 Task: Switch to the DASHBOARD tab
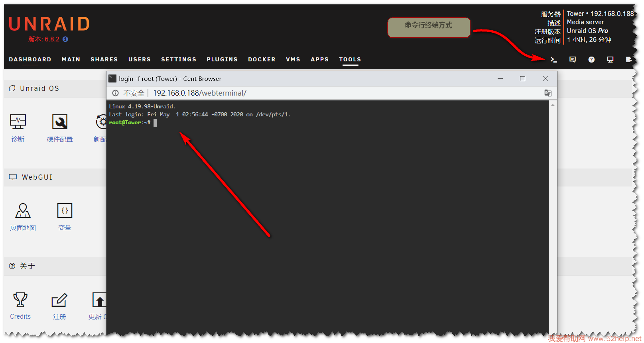[30, 59]
